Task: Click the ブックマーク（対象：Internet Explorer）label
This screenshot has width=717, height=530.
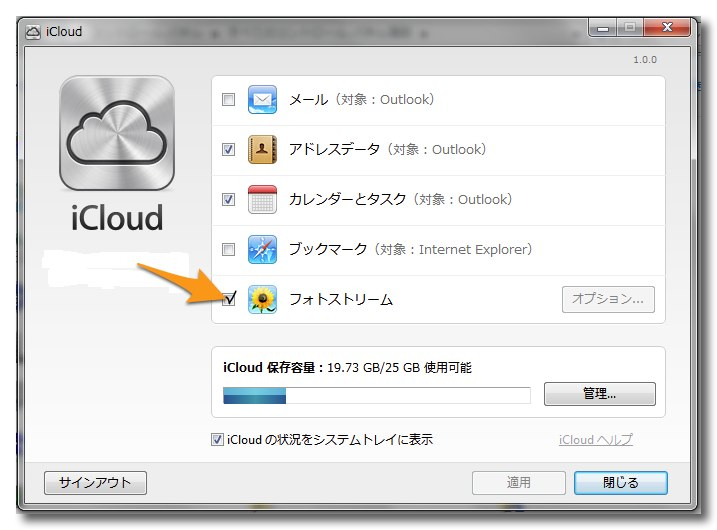Action: (x=411, y=249)
